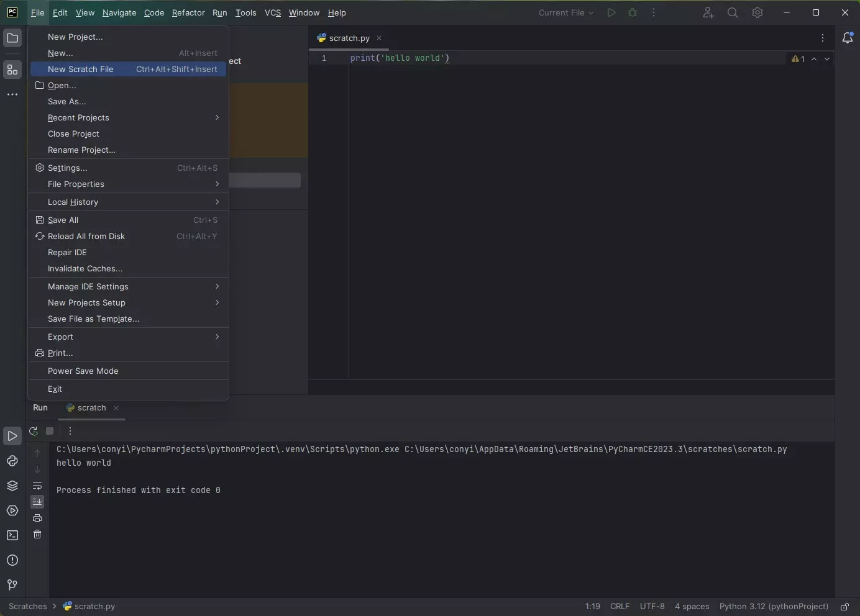The width and height of the screenshot is (860, 616).
Task: Select Save All menu entry
Action: pos(128,220)
